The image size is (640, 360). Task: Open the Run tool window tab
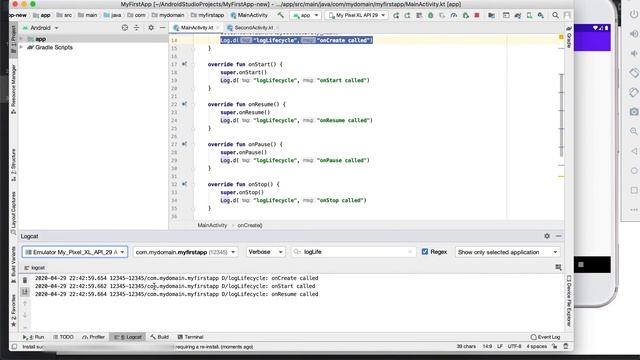(x=33, y=337)
